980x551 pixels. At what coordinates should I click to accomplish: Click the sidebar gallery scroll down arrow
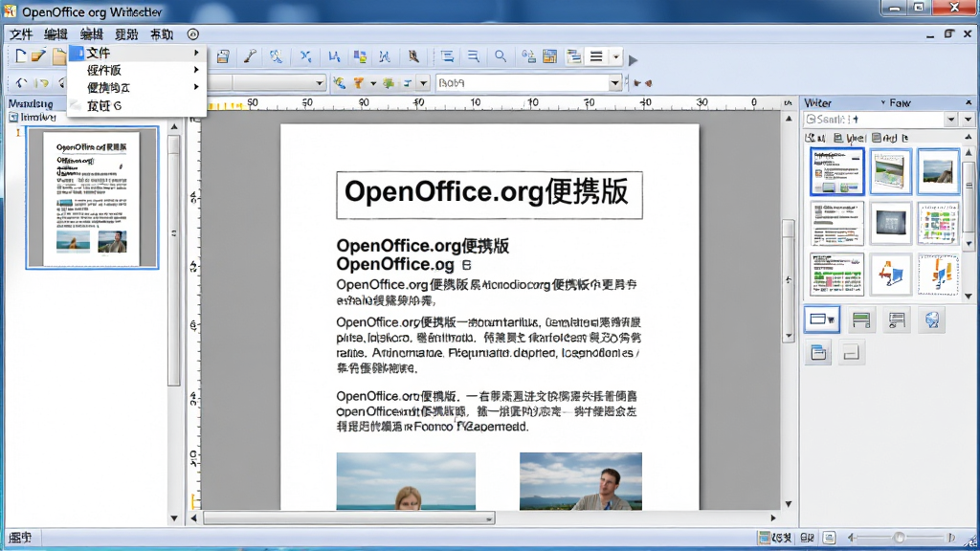tap(969, 297)
